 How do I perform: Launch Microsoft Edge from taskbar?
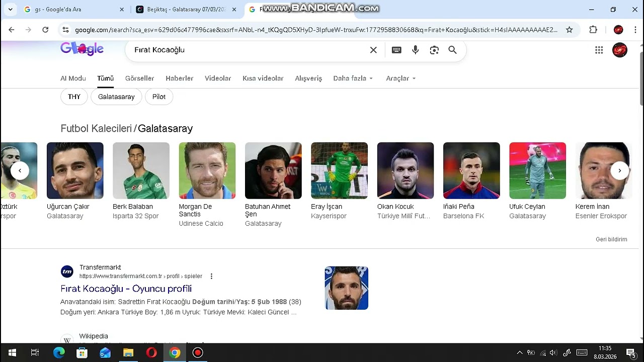[x=59, y=352]
